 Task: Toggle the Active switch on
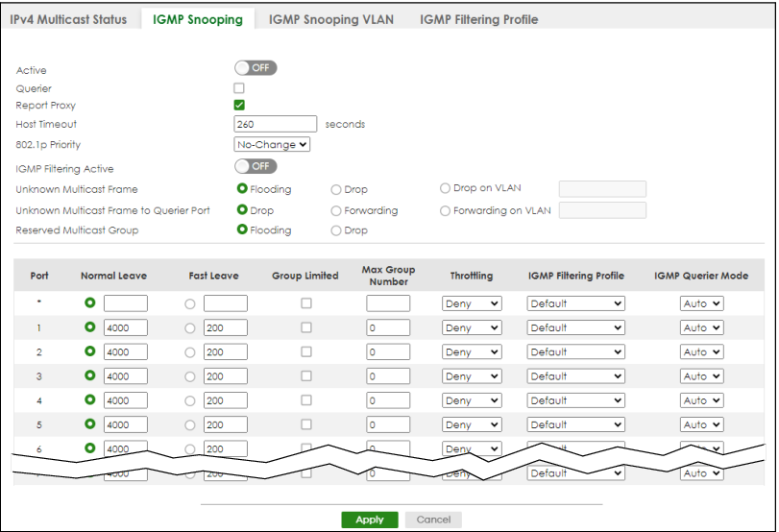point(256,68)
